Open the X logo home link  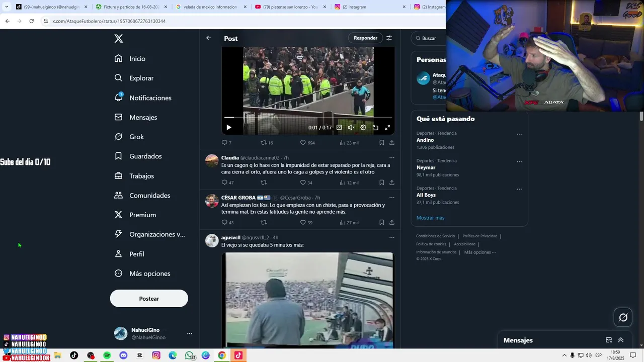[x=118, y=39]
